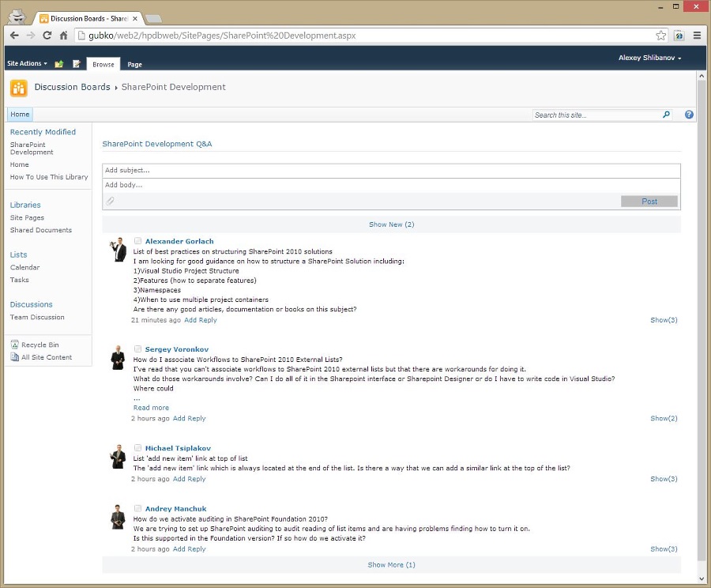Open the Alexey Shlibanov user menu

[x=650, y=58]
